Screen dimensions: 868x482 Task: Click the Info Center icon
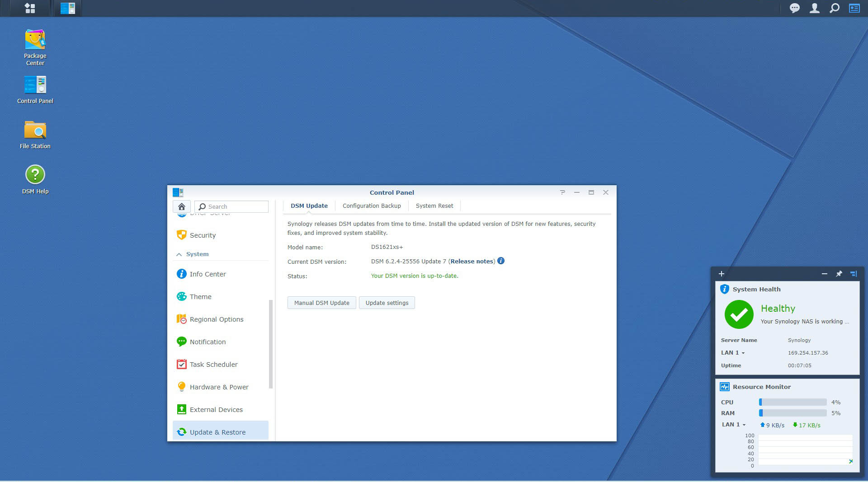(x=181, y=274)
